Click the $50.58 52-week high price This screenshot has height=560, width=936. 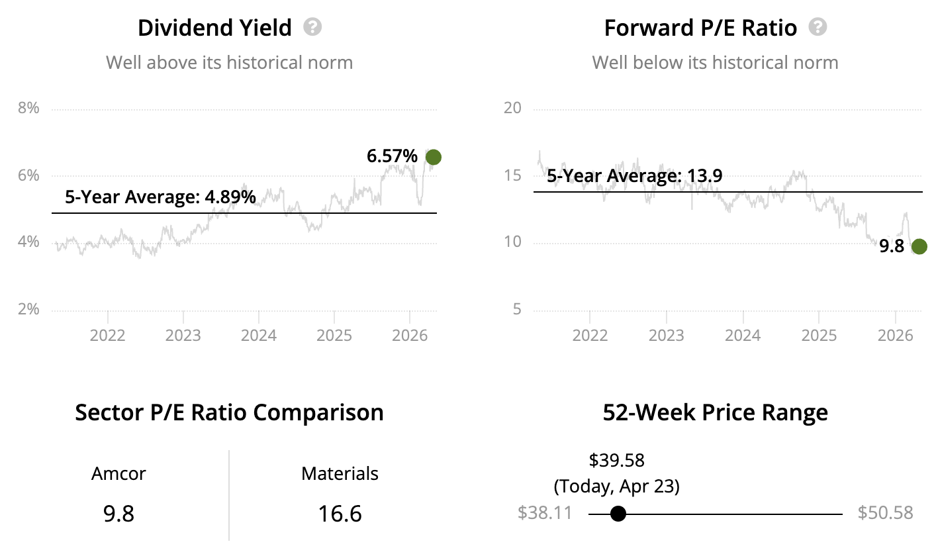885,513
